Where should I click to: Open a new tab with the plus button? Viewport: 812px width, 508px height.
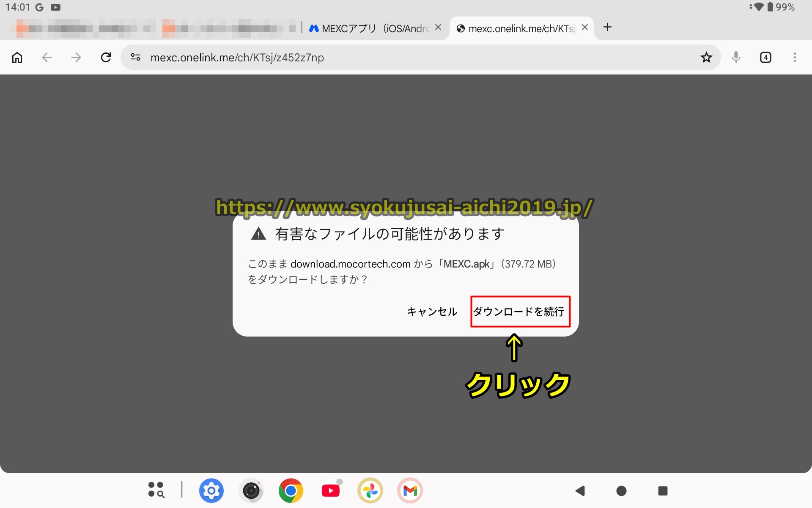(608, 27)
